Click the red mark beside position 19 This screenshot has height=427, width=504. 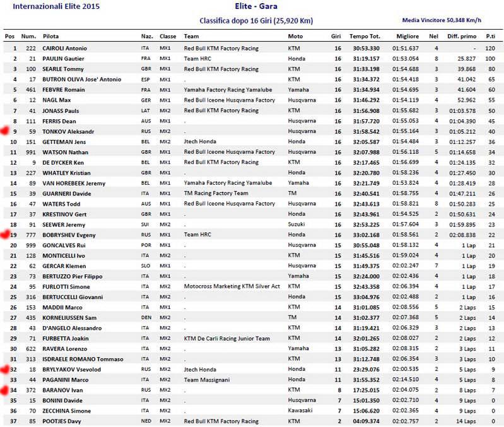(5, 235)
